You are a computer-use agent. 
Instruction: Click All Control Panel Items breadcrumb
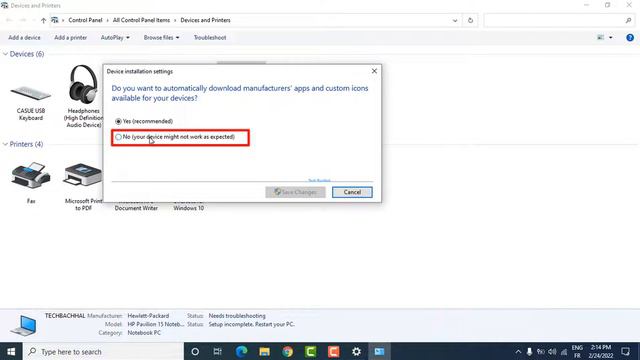click(x=141, y=20)
